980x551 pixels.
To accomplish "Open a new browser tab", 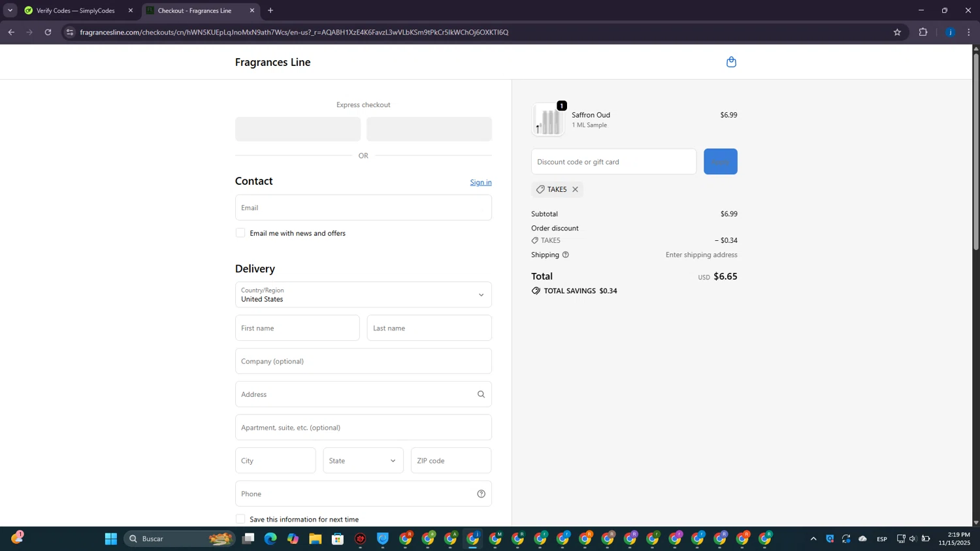I will [270, 10].
